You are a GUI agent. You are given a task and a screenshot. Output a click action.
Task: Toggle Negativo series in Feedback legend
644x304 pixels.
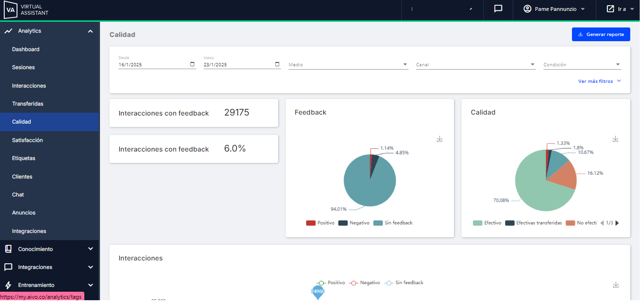click(x=354, y=223)
